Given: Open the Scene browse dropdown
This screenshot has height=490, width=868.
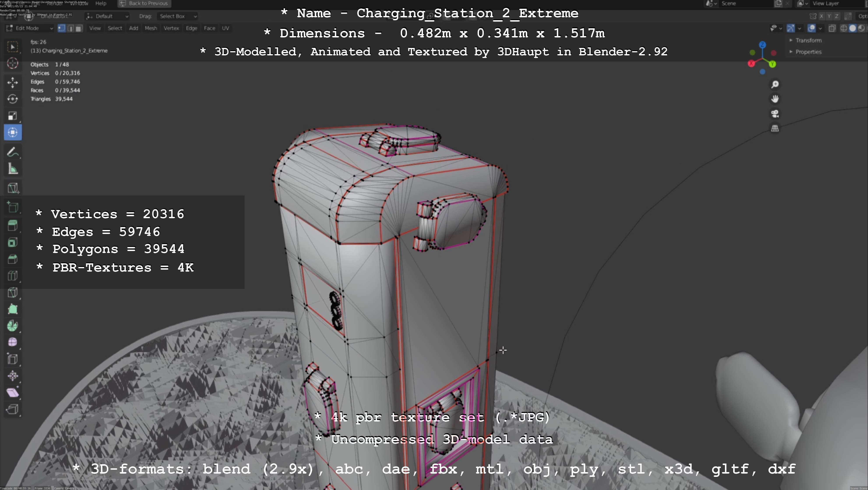Looking at the screenshot, I should coord(711,3).
